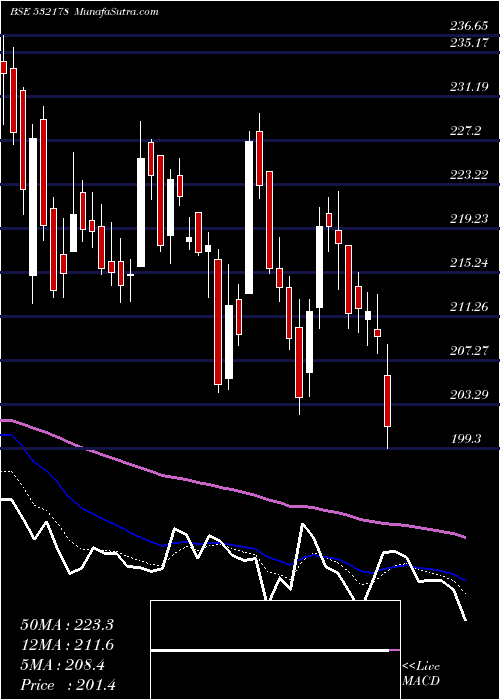Click the lower MACD panel box
500x700 pixels.
pyautogui.click(x=275, y=676)
